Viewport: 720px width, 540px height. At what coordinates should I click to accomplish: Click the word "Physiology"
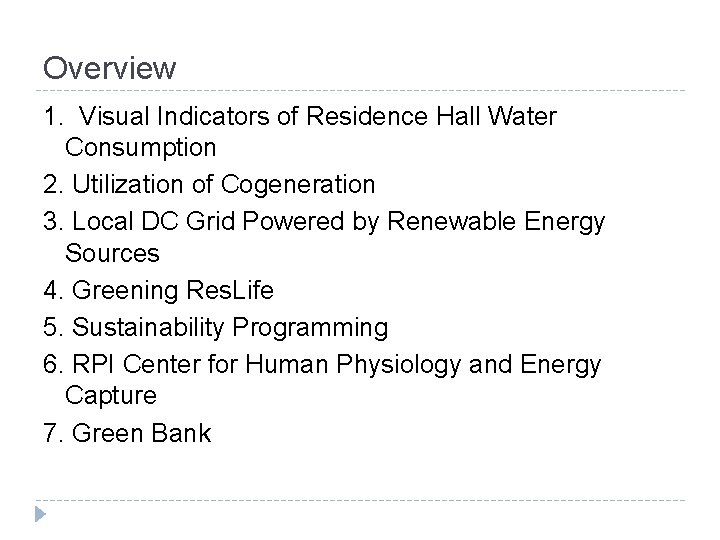click(398, 365)
